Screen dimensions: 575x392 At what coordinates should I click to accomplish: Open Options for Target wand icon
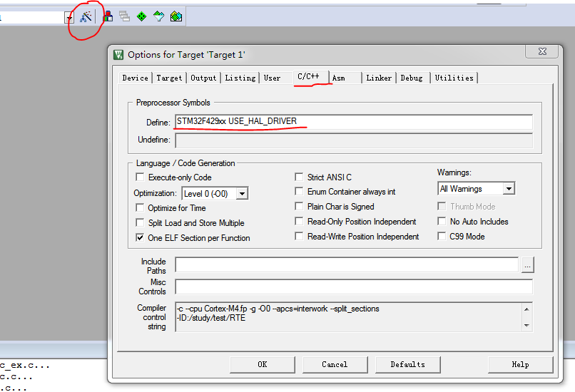pyautogui.click(x=86, y=16)
